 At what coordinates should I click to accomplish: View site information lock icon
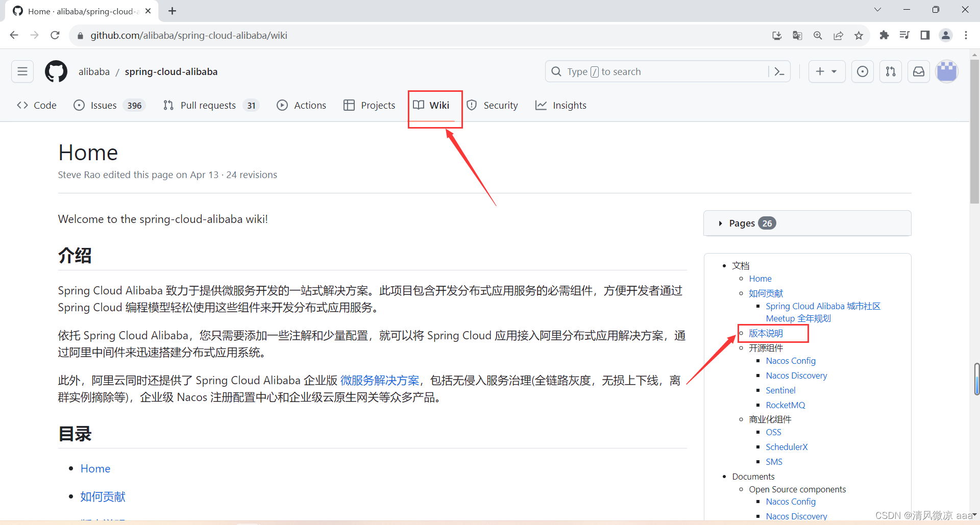(80, 36)
